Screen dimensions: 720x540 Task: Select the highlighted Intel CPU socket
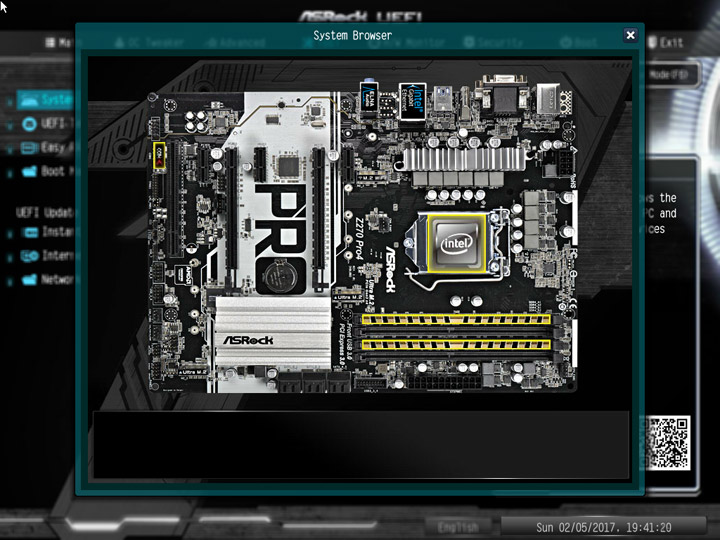(456, 242)
